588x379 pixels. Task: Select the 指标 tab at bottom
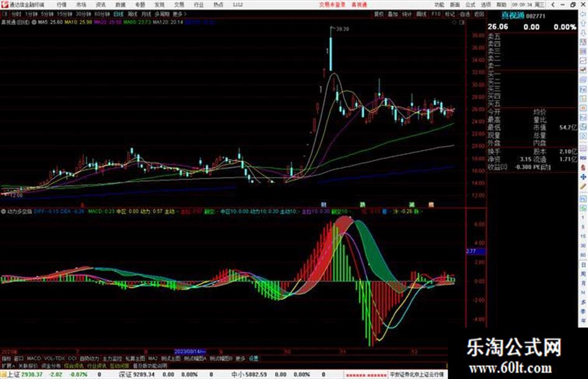coord(6,358)
